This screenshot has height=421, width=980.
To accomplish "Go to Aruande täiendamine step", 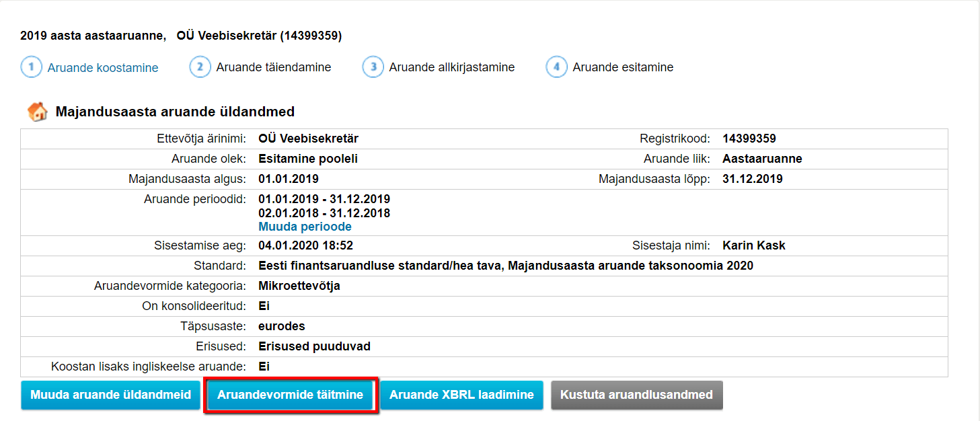I will (274, 67).
